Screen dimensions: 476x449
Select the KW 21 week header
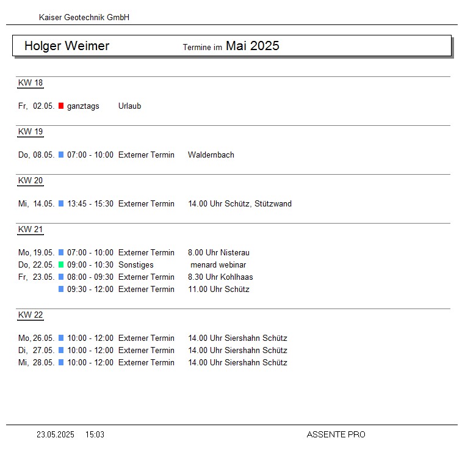click(x=31, y=230)
